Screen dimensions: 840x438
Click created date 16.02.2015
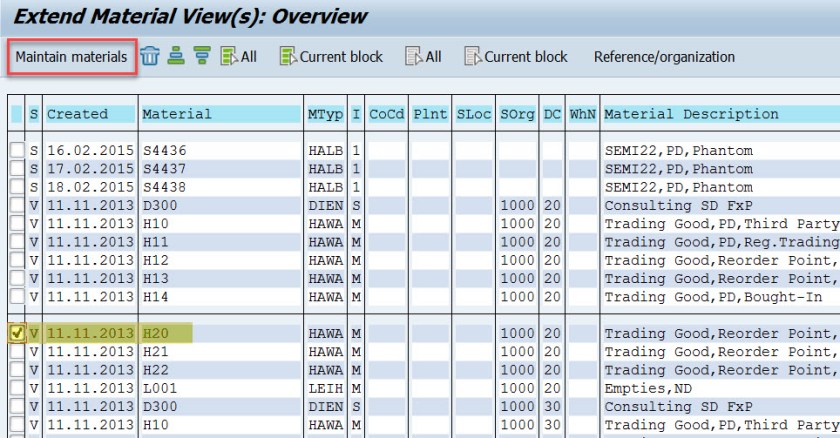90,150
